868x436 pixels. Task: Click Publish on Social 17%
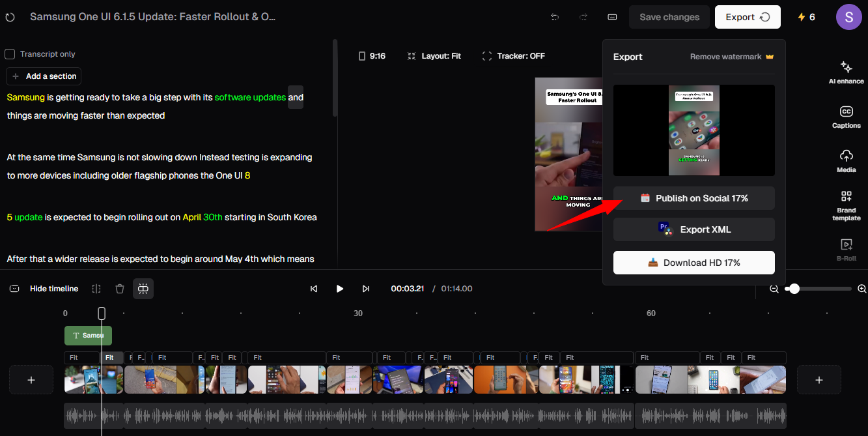(x=694, y=198)
